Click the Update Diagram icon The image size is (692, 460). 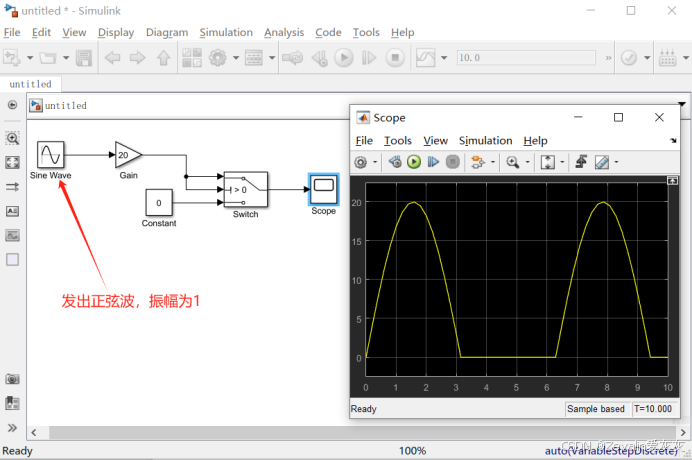[293, 58]
